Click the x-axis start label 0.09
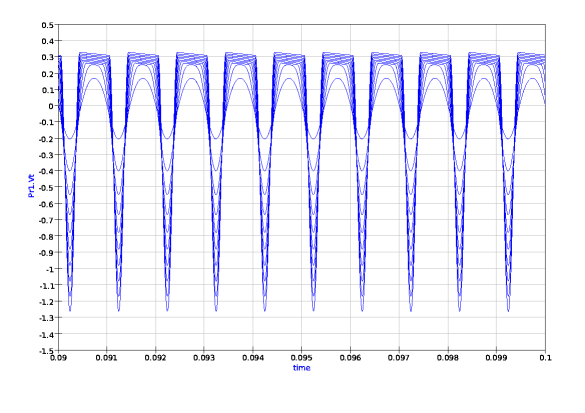585x413 pixels. (58, 358)
